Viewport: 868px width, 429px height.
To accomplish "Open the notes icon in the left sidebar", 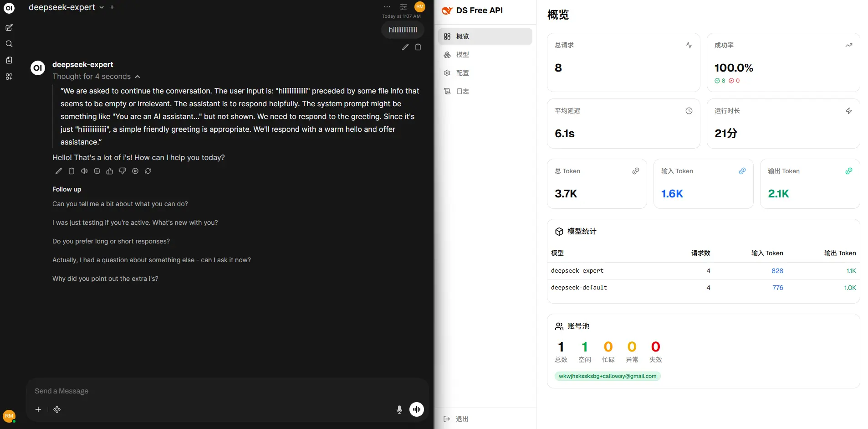I will (9, 60).
